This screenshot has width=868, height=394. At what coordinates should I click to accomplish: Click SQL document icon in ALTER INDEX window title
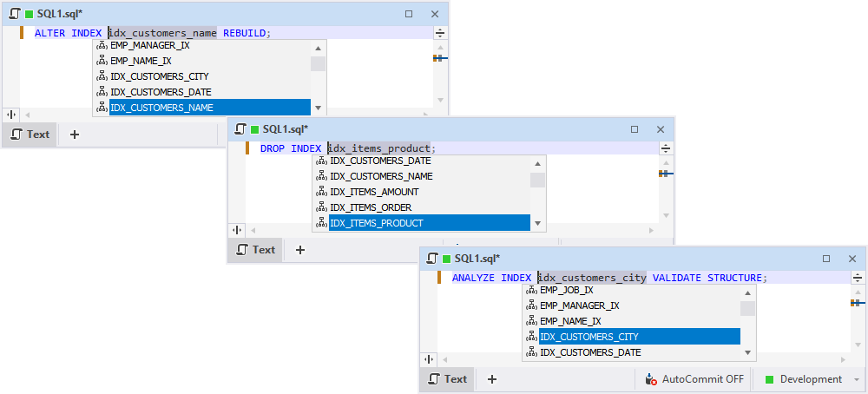[x=15, y=14]
